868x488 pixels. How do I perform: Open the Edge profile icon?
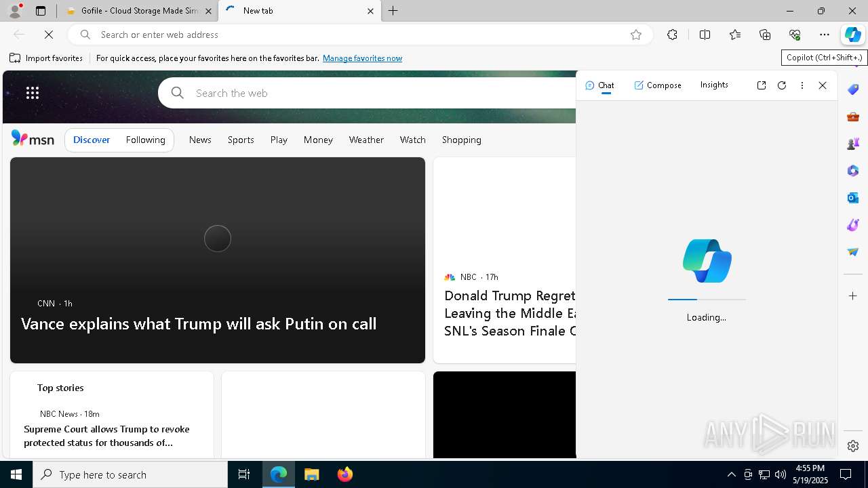tap(14, 11)
